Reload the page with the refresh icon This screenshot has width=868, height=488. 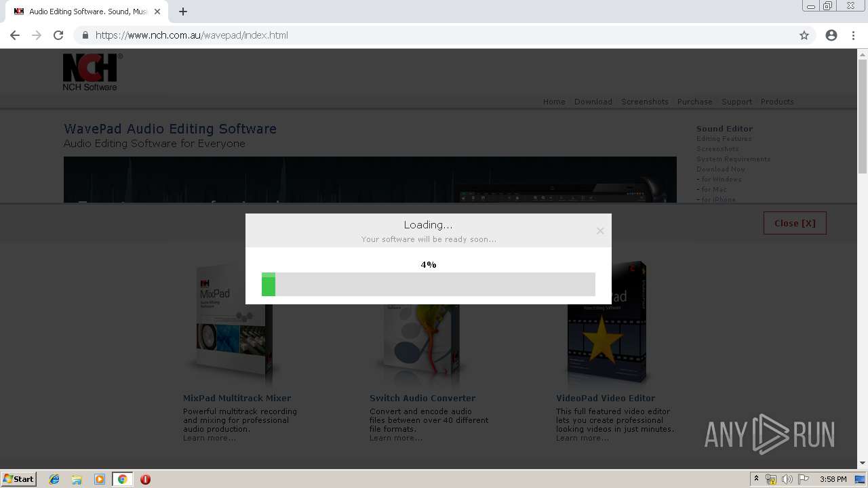(x=58, y=35)
